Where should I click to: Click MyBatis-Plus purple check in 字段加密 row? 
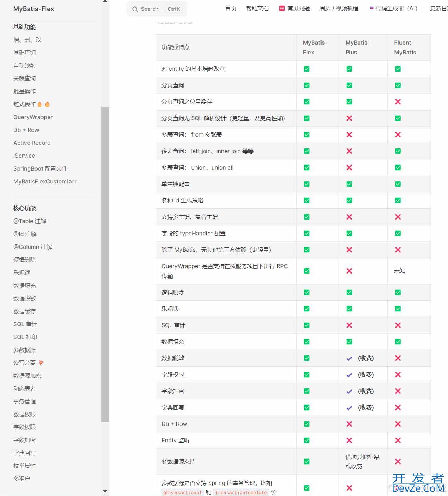click(x=349, y=391)
